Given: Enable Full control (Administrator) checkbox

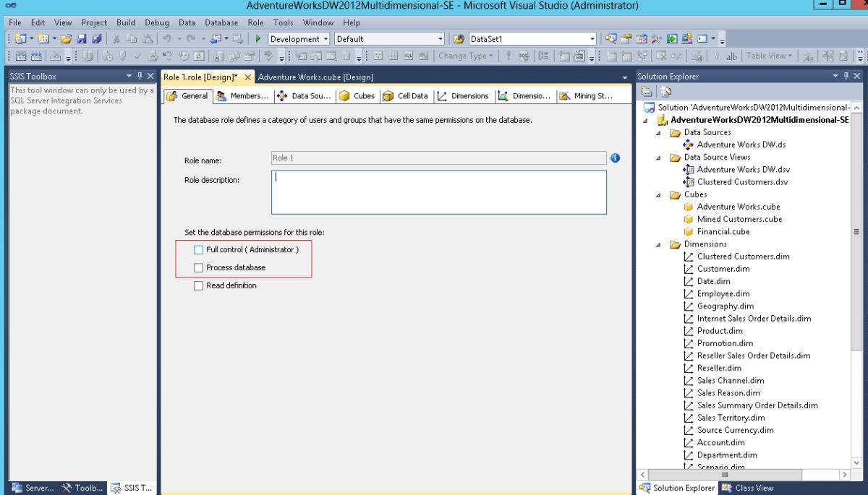Looking at the screenshot, I should pyautogui.click(x=199, y=249).
